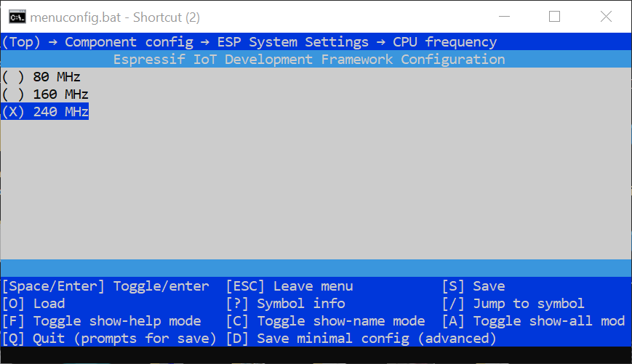Maximize the menuconfig window

point(554,16)
